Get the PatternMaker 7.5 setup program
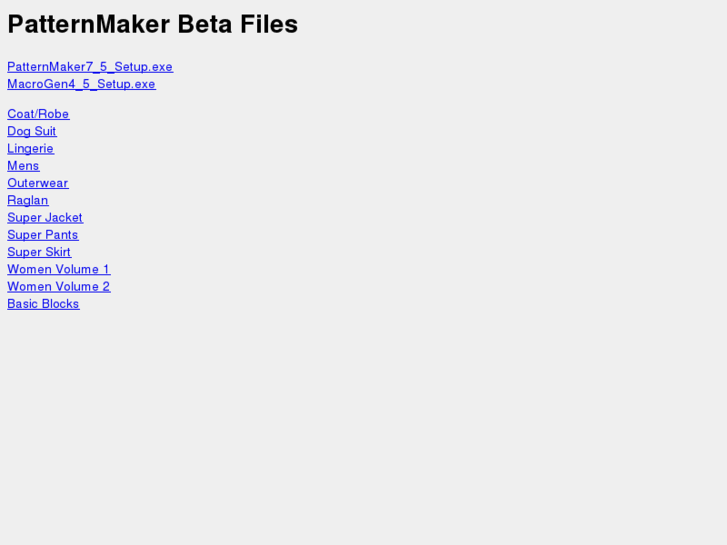 coord(90,67)
